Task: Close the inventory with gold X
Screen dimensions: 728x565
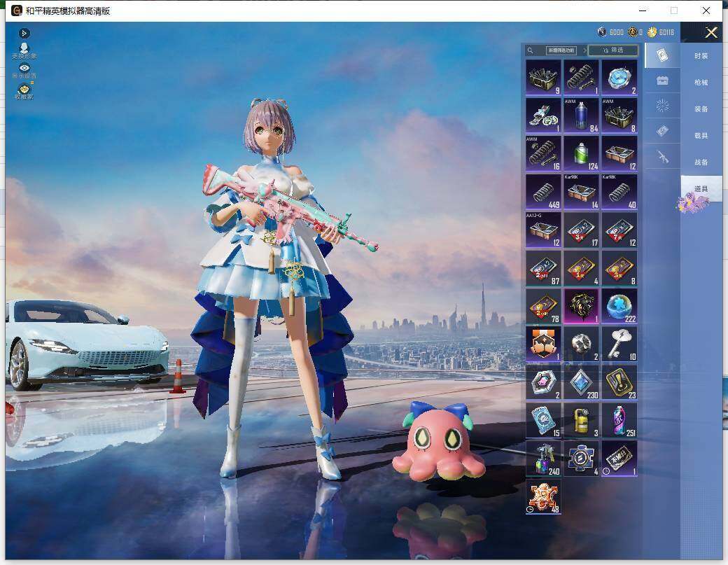Action: (x=710, y=32)
